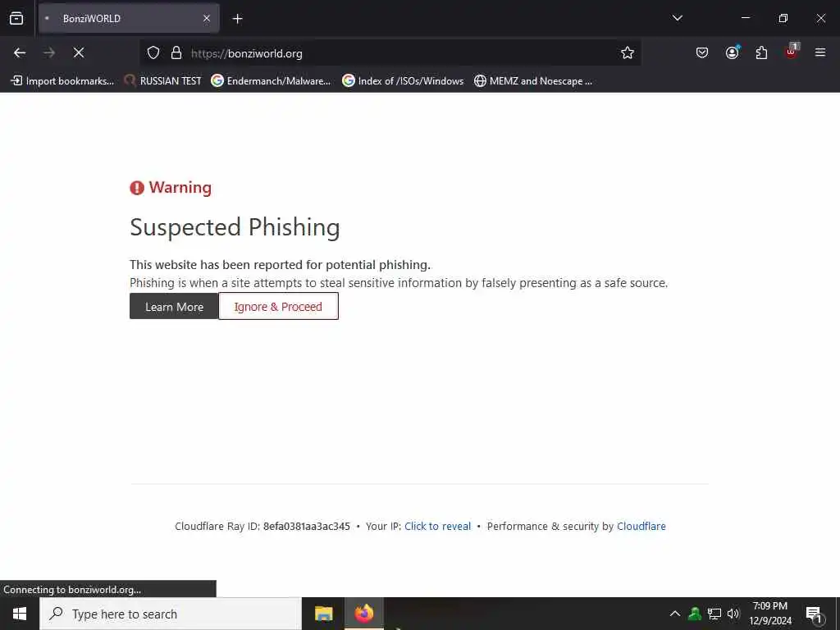The image size is (840, 630).
Task: Click the Suspected Phishing heading
Action: [235, 228]
